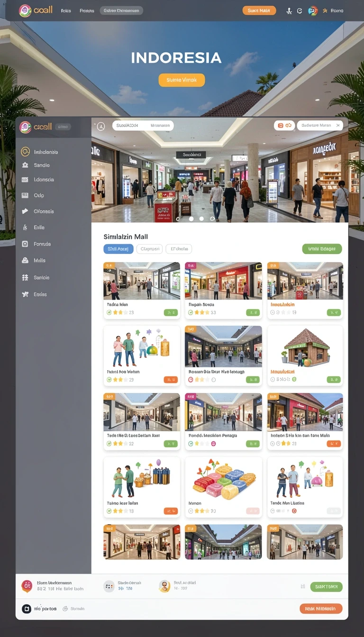Click the small grid icon left of green footer button

click(303, 586)
